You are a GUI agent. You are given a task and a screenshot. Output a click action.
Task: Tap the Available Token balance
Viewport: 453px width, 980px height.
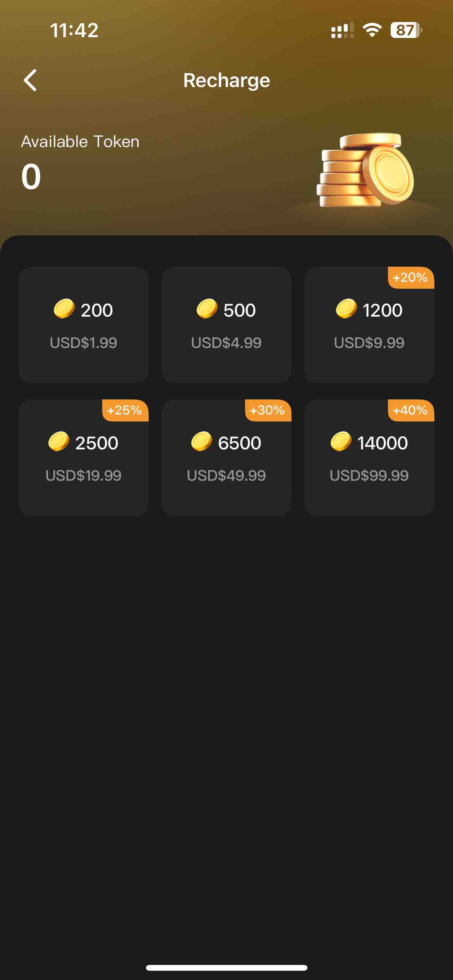[x=31, y=176]
